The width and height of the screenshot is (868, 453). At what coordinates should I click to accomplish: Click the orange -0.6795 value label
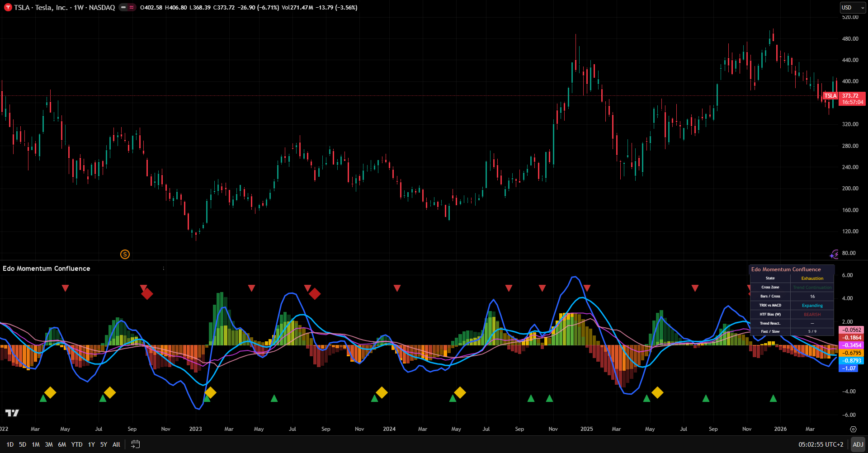[x=852, y=353]
